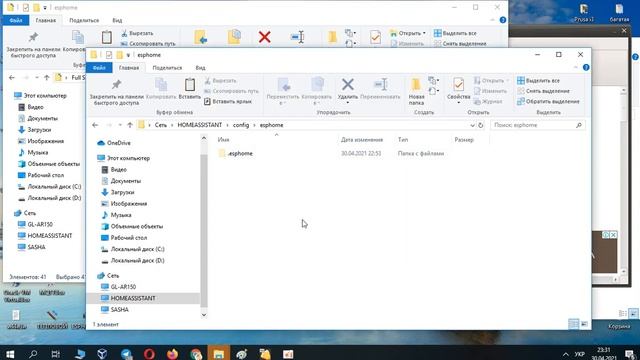Sort by Дата изменения column header
The height and width of the screenshot is (360, 640).
(x=362, y=140)
